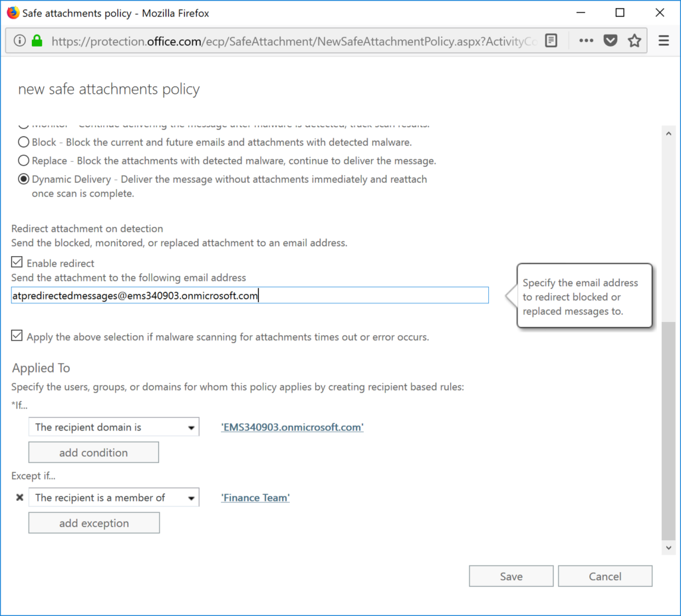Viewport: 681px width, 616px height.
Task: Bookmark the page with the star icon
Action: tap(634, 40)
